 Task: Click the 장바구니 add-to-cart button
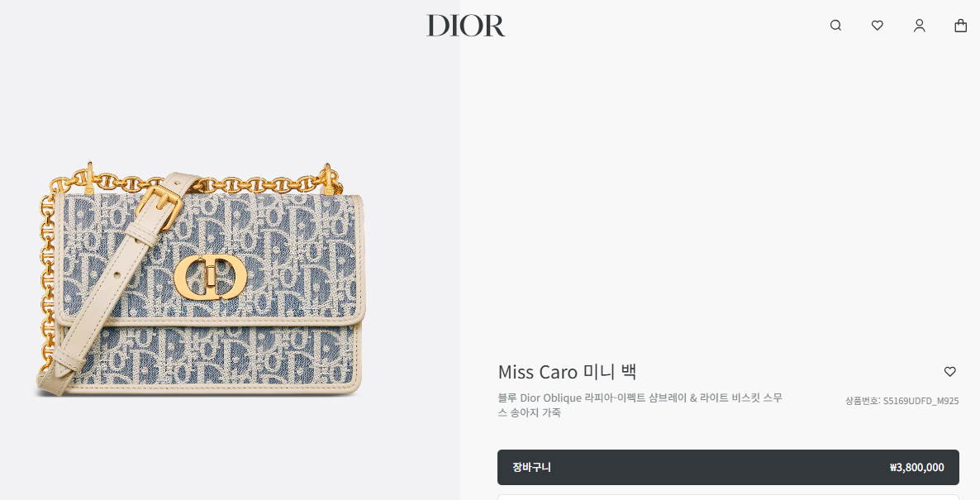pos(728,468)
